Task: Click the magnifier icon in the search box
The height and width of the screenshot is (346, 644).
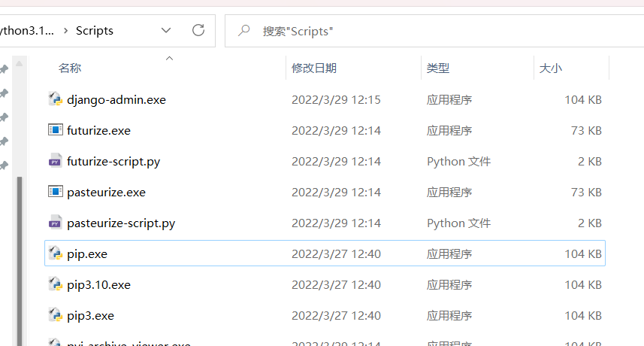Action: [x=244, y=30]
